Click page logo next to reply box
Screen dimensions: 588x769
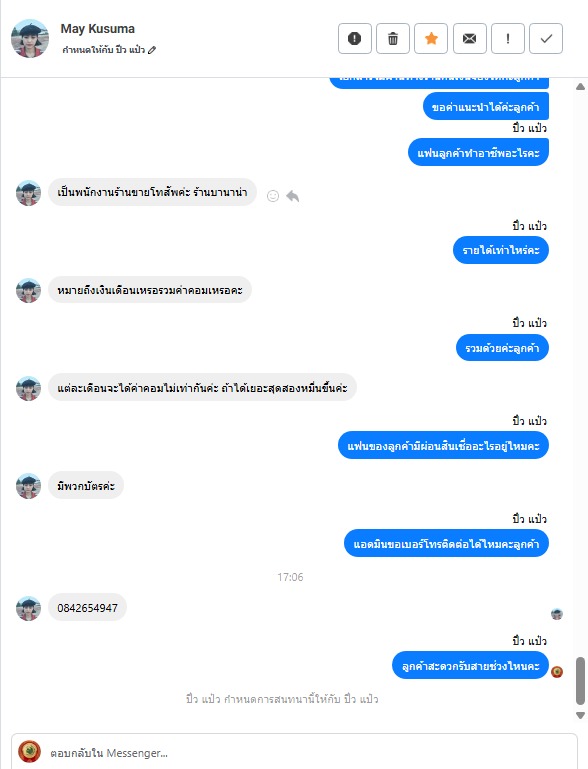tap(29, 751)
